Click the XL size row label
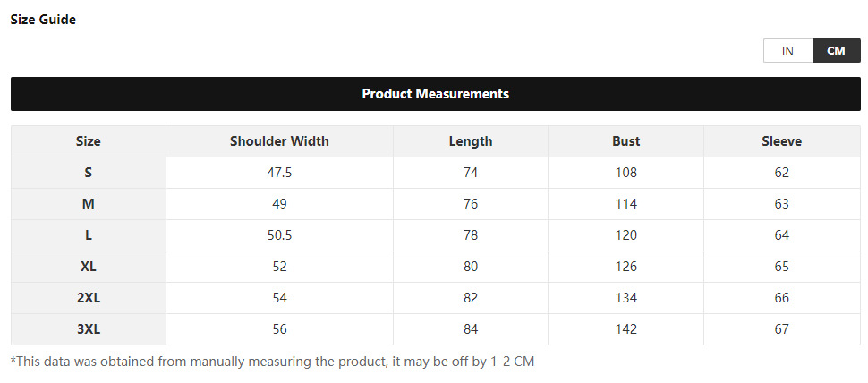The height and width of the screenshot is (383, 868). pos(89,267)
